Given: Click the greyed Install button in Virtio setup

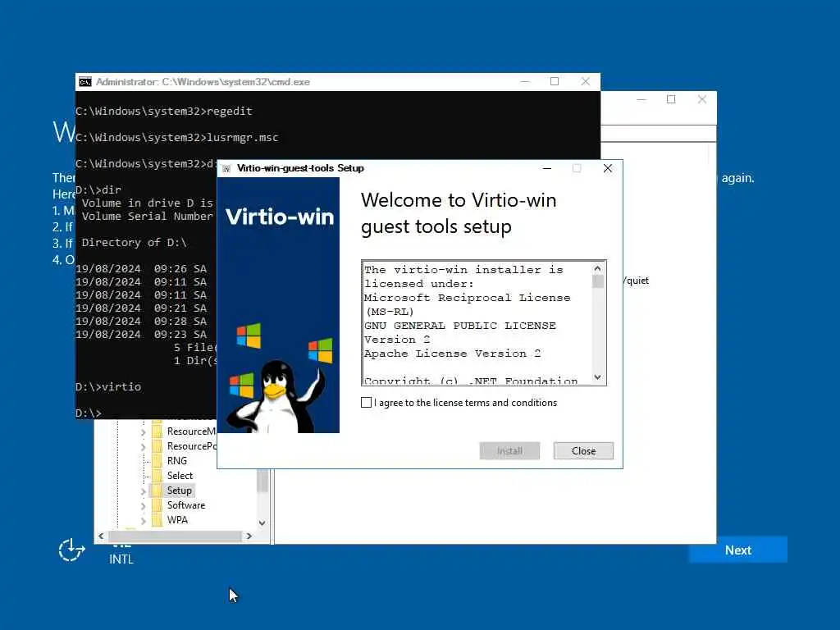Looking at the screenshot, I should coord(509,451).
